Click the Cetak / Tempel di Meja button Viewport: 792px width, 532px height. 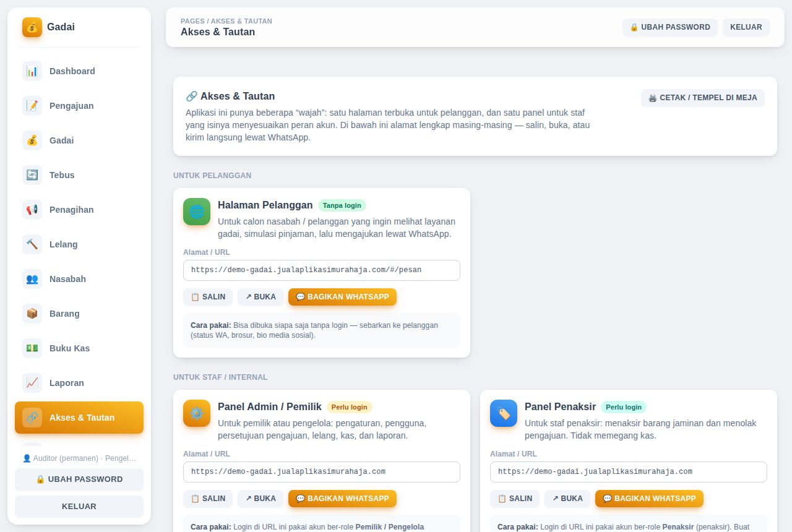(703, 98)
